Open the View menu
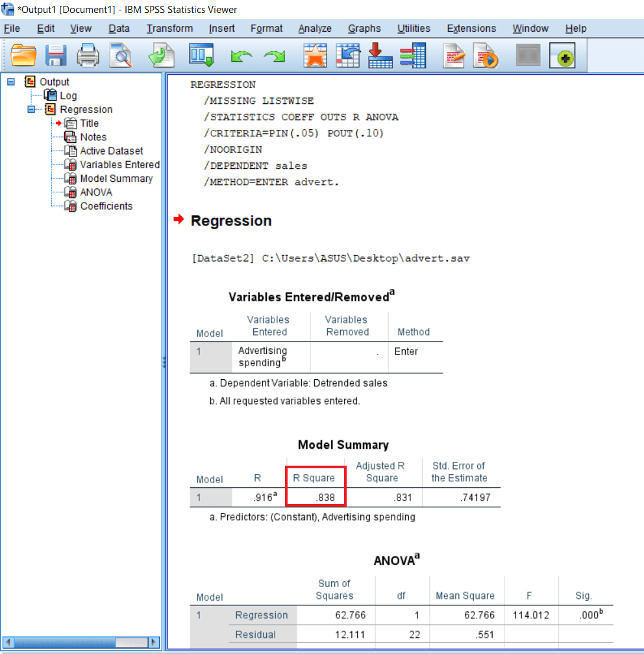The width and height of the screenshot is (644, 654). pos(81,29)
